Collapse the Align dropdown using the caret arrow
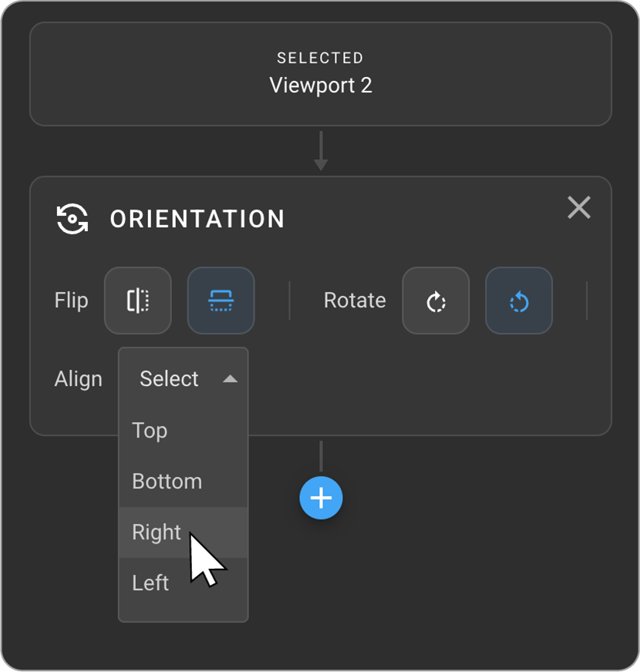Screen dimensions: 640x672 230,378
